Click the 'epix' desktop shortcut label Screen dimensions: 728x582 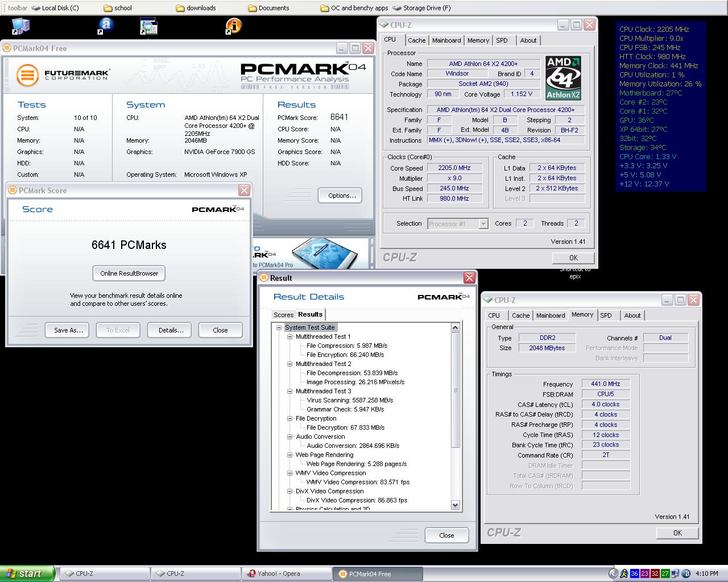pos(575,276)
